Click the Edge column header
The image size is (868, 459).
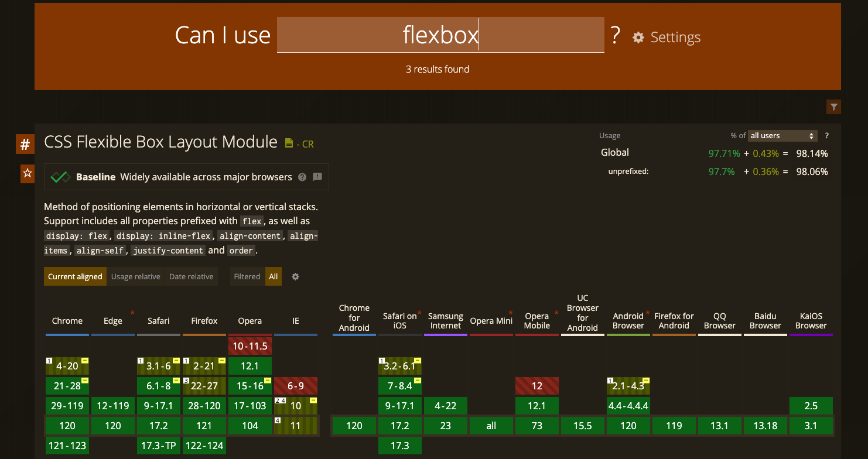[113, 321]
